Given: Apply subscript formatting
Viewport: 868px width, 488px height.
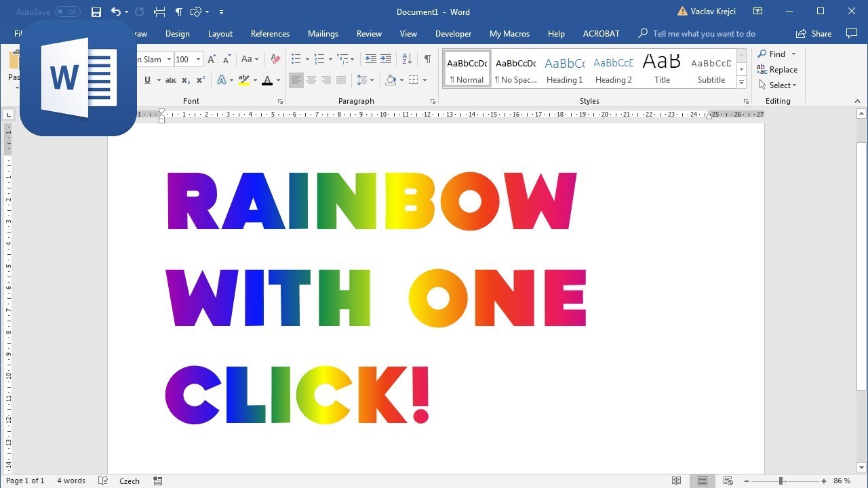Looking at the screenshot, I should click(x=186, y=80).
